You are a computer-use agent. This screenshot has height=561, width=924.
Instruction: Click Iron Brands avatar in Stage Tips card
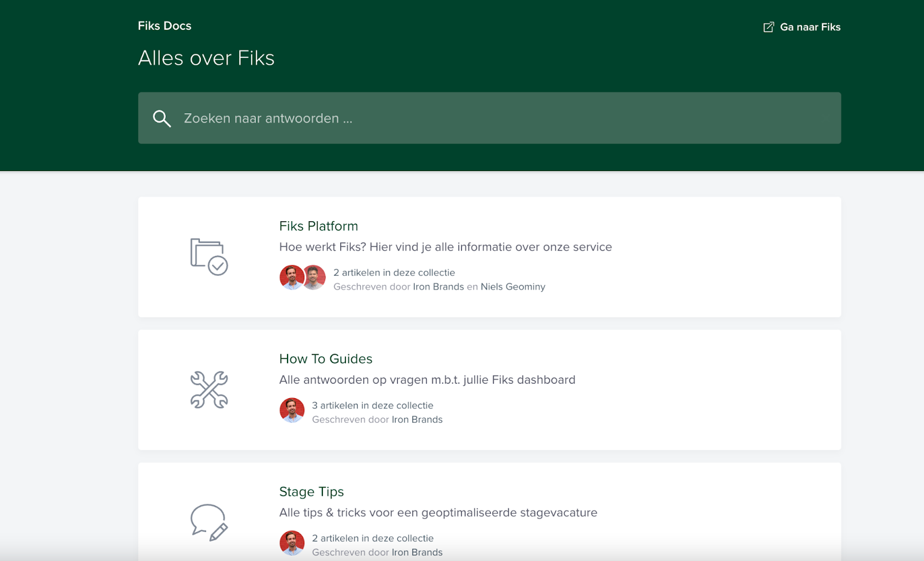tap(292, 543)
